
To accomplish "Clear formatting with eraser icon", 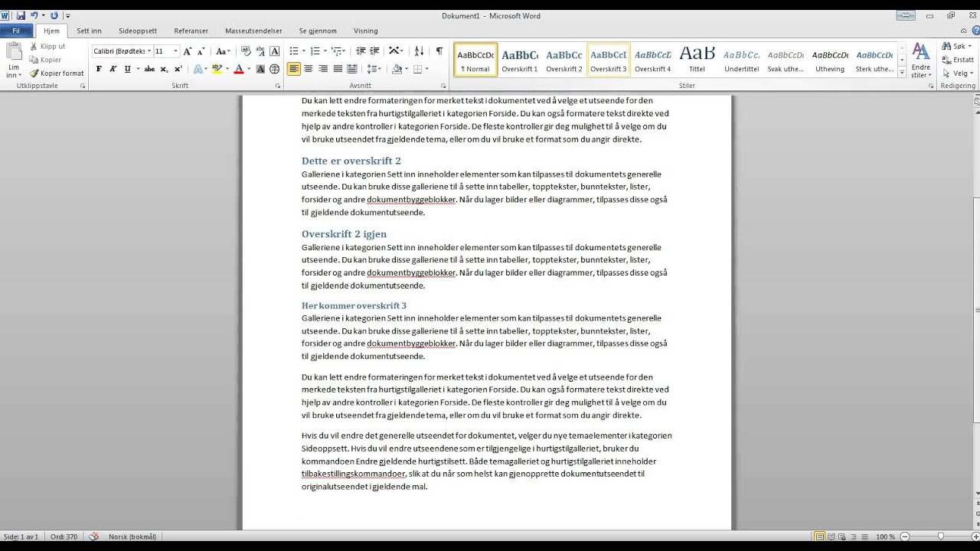I will (246, 51).
